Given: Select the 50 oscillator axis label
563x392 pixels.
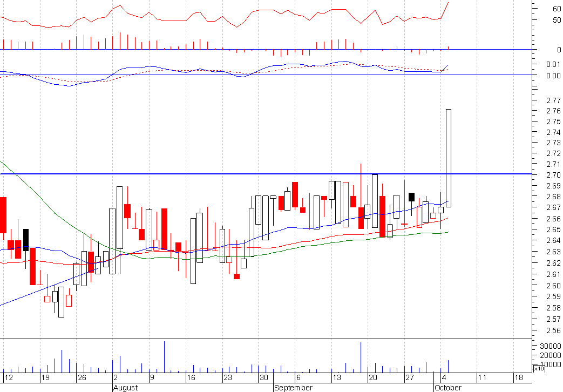Looking at the screenshot, I should point(557,20).
